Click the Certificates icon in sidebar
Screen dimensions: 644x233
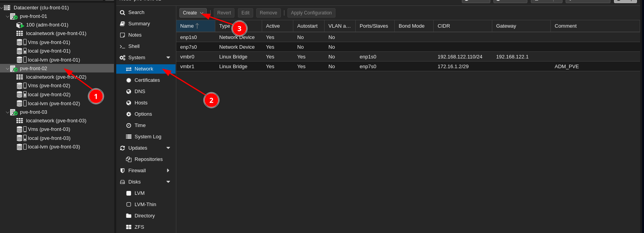pyautogui.click(x=129, y=80)
